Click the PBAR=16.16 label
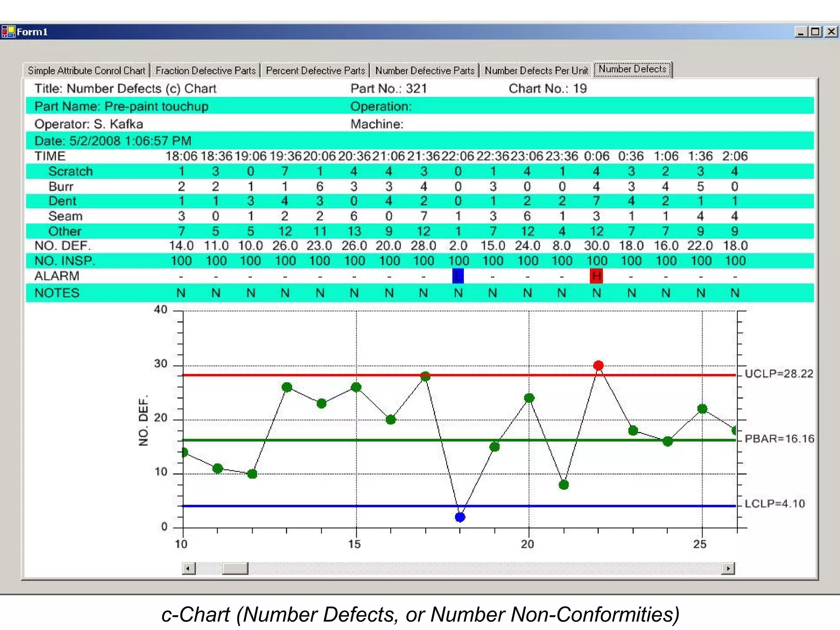This screenshot has height=630, width=840. click(x=779, y=439)
